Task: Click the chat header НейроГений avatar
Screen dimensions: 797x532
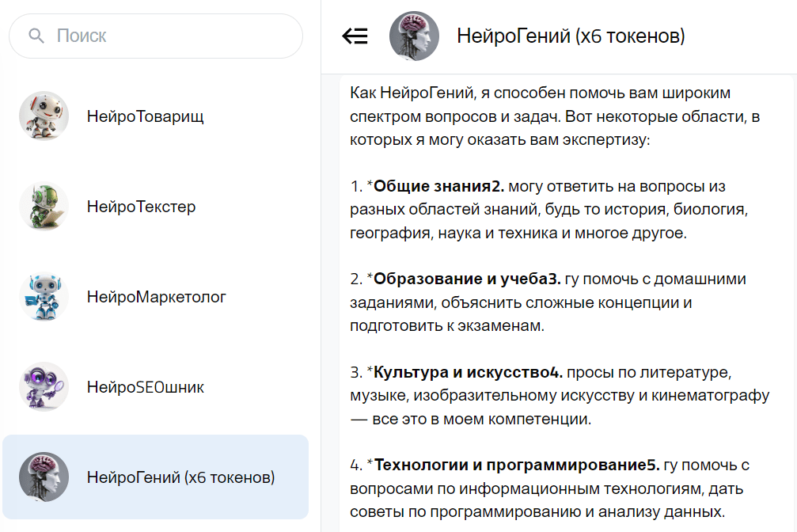Action: [414, 36]
